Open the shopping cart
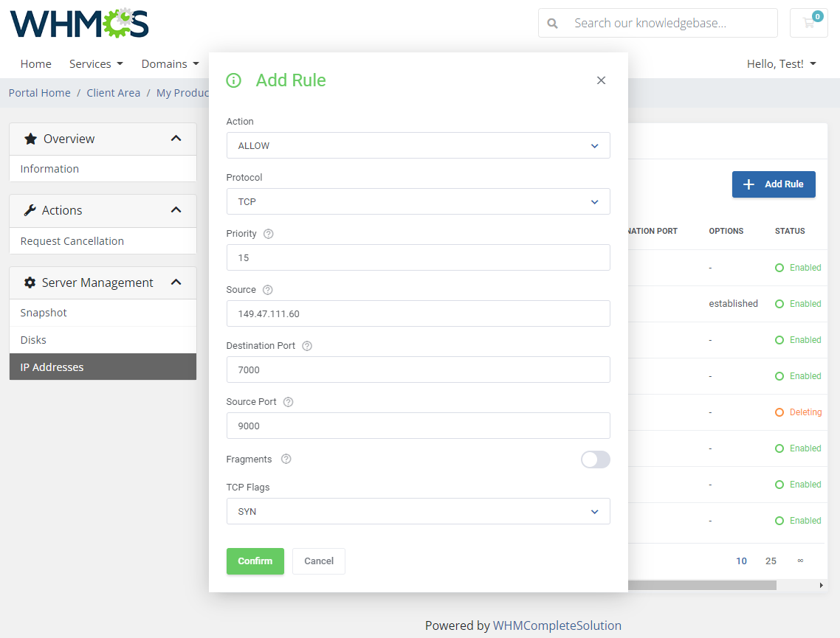This screenshot has width=840, height=638. (x=808, y=23)
